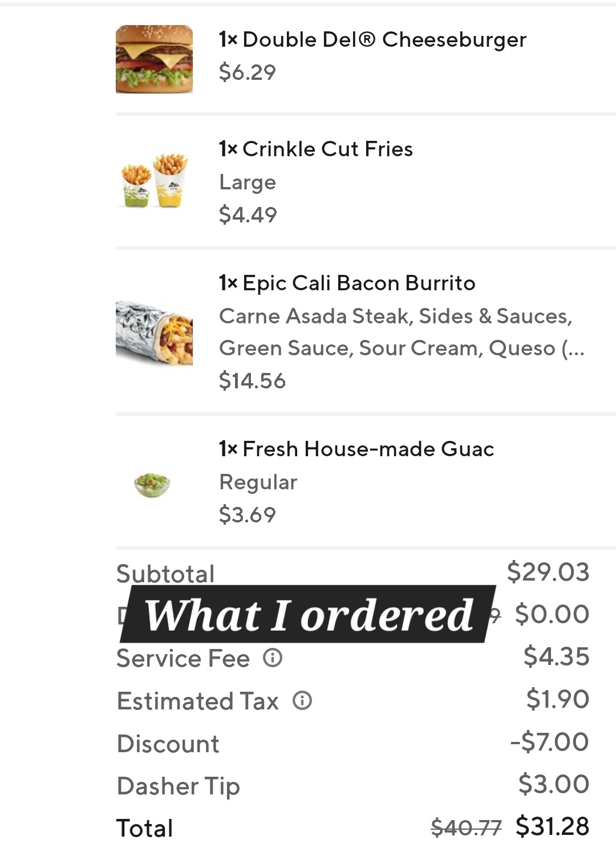
Task: Click the Service Fee label
Action: tap(183, 659)
